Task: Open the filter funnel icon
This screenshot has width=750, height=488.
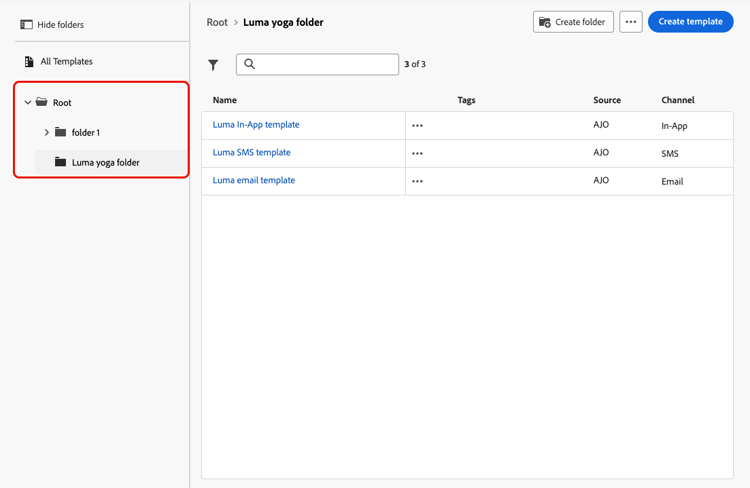Action: click(x=213, y=65)
